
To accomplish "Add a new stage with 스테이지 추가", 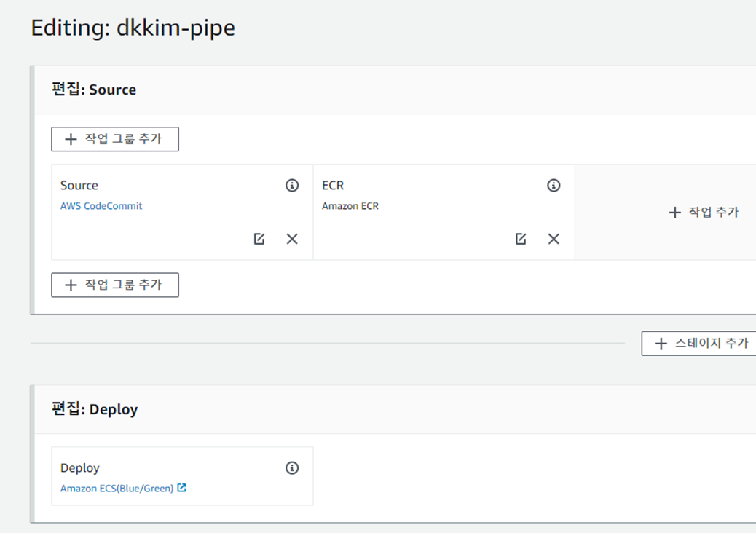I will click(x=703, y=343).
